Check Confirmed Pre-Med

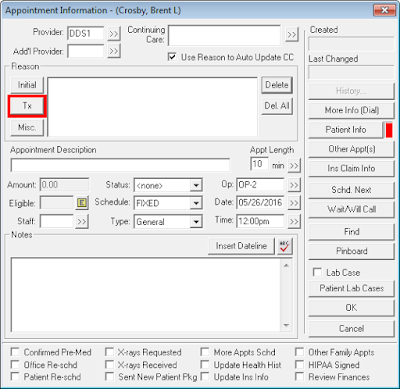tap(15, 352)
